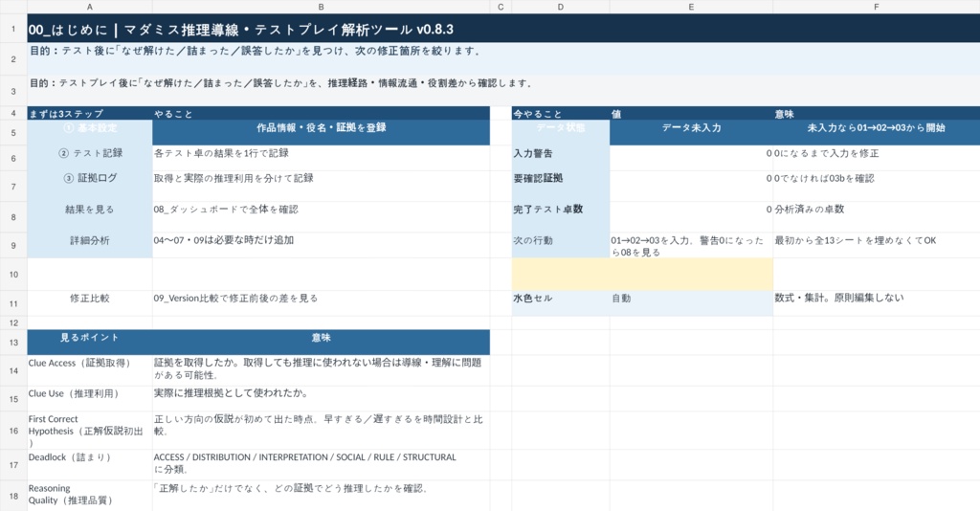Screen dimensions: 980x511
Task: Click cell '② テスト記録'
Action: [x=89, y=158]
